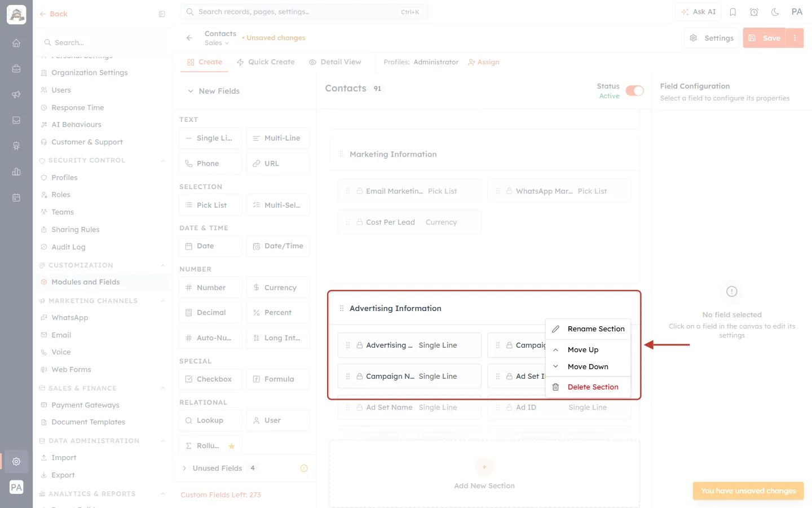This screenshot has width=812, height=508.
Task: Click the plus icon in Add New Section
Action: click(x=484, y=467)
